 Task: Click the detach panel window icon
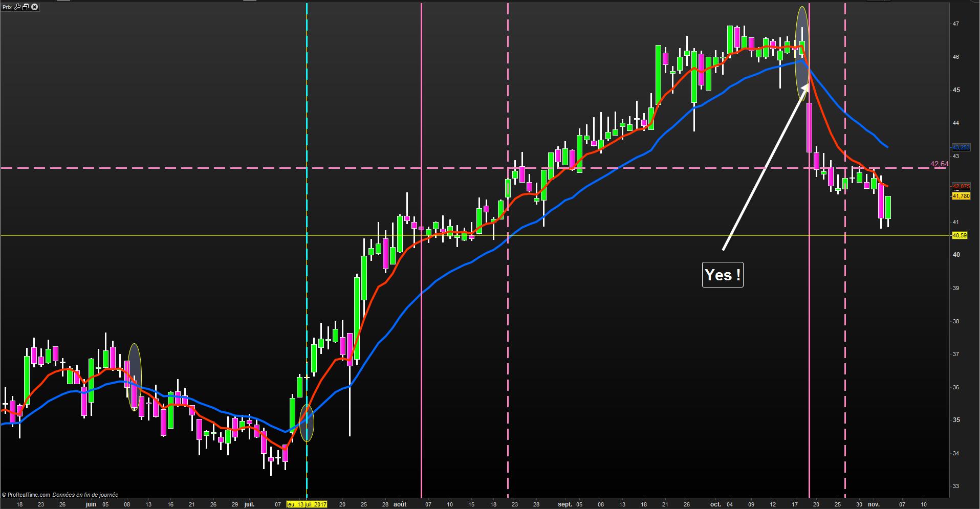pos(26,7)
